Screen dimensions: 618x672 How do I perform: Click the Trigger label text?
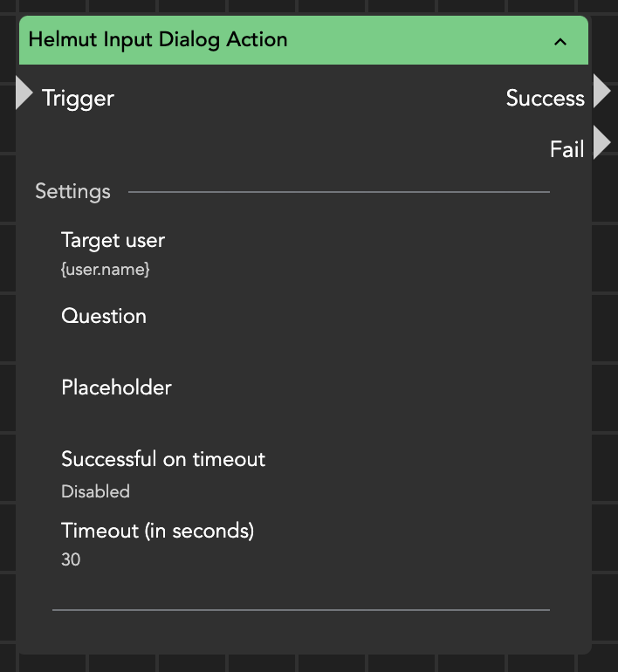(78, 98)
